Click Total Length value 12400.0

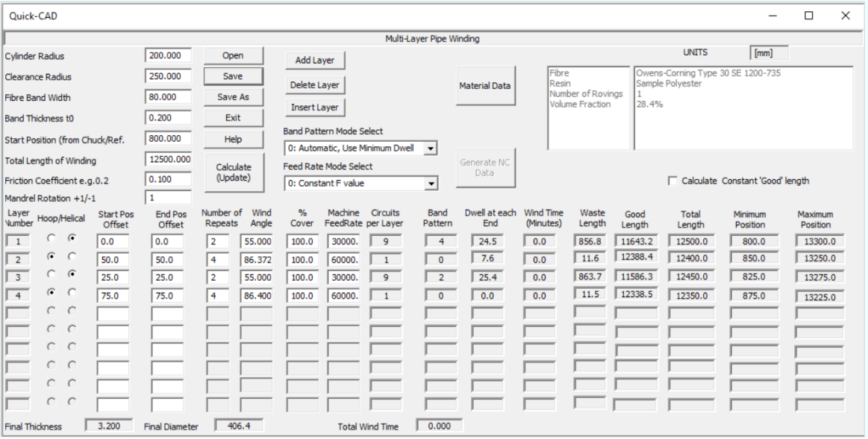[691, 259]
